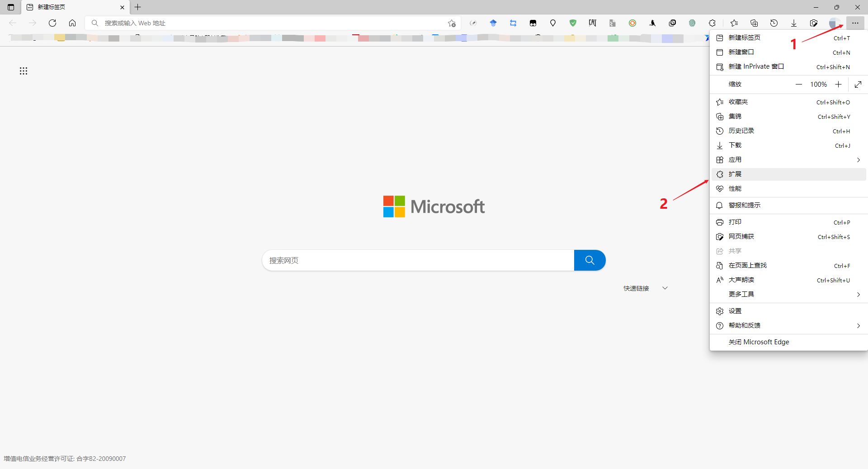The image size is (868, 469).
Task: Open the apps grid launcher icon
Action: pos(24,71)
